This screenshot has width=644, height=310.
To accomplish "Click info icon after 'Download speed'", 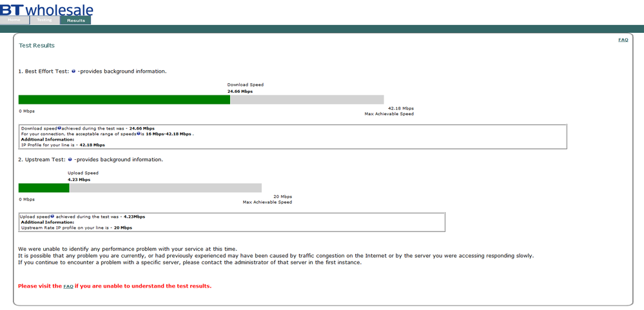I will [59, 128].
